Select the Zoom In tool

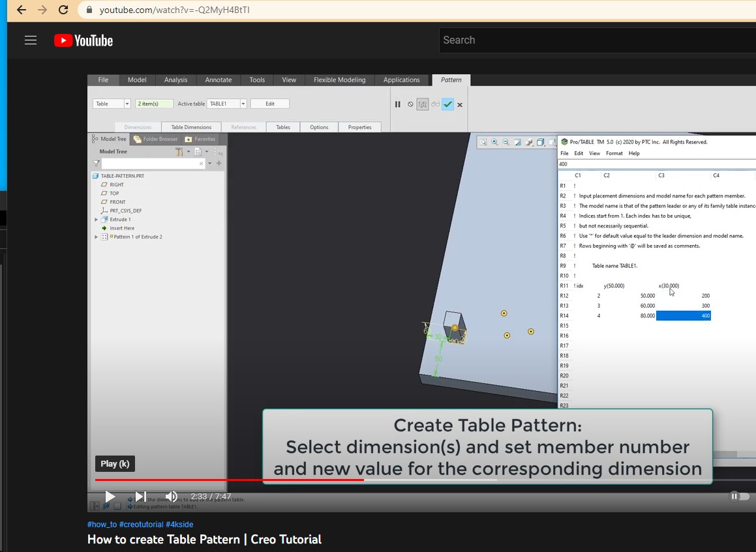494,141
